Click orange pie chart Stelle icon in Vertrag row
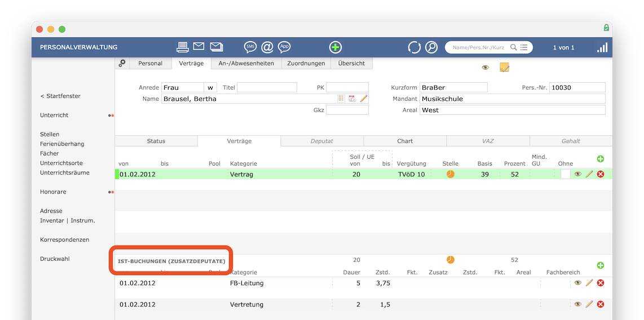 [x=451, y=174]
